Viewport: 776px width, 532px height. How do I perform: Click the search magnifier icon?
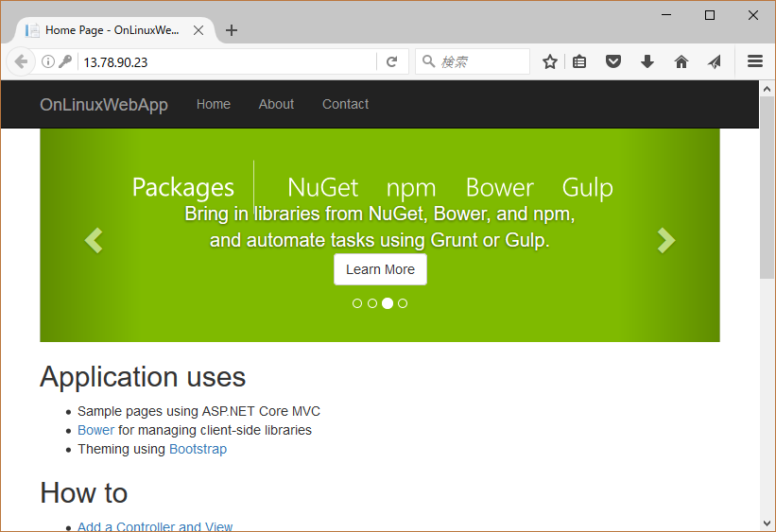(x=428, y=61)
